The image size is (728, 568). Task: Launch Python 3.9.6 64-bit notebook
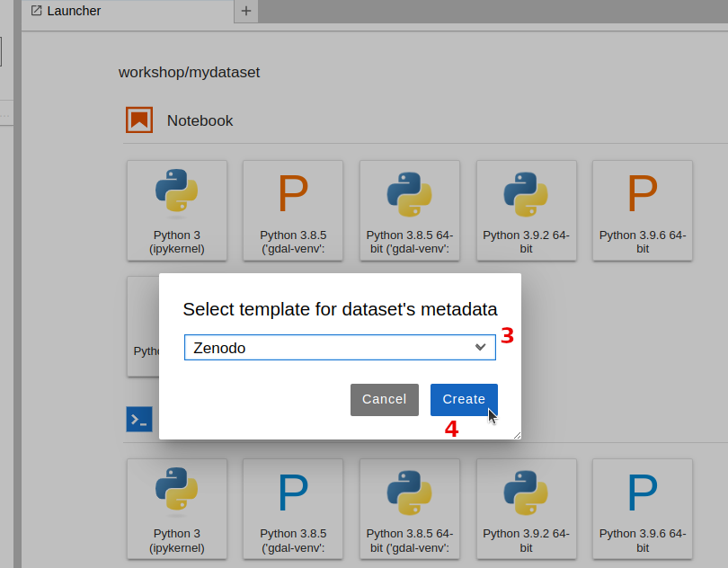(x=643, y=210)
